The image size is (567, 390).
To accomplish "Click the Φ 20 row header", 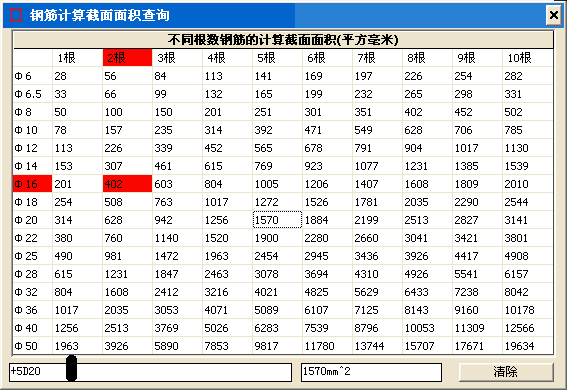I will (33, 220).
